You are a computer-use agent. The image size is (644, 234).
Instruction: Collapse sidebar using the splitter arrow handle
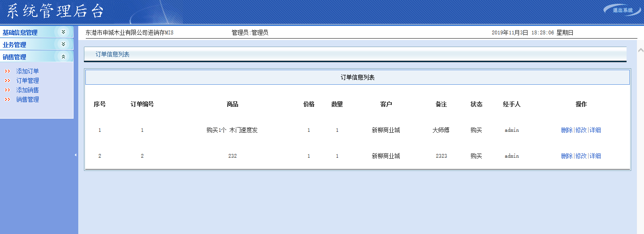tap(75, 155)
